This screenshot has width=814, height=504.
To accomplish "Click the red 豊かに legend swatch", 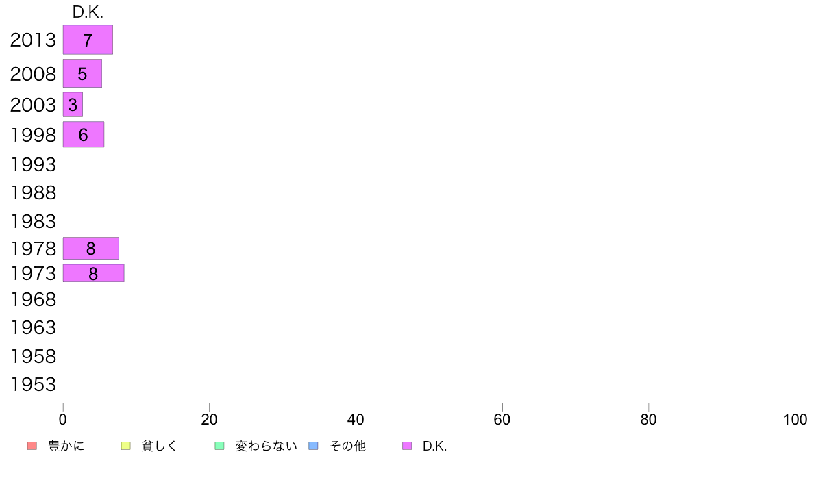I will coord(32,446).
